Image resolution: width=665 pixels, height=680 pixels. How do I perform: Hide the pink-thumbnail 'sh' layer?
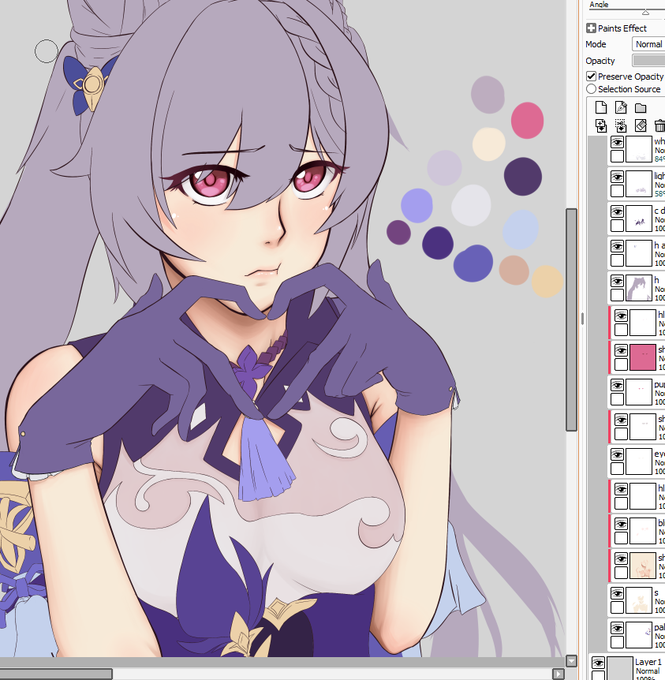click(x=621, y=350)
